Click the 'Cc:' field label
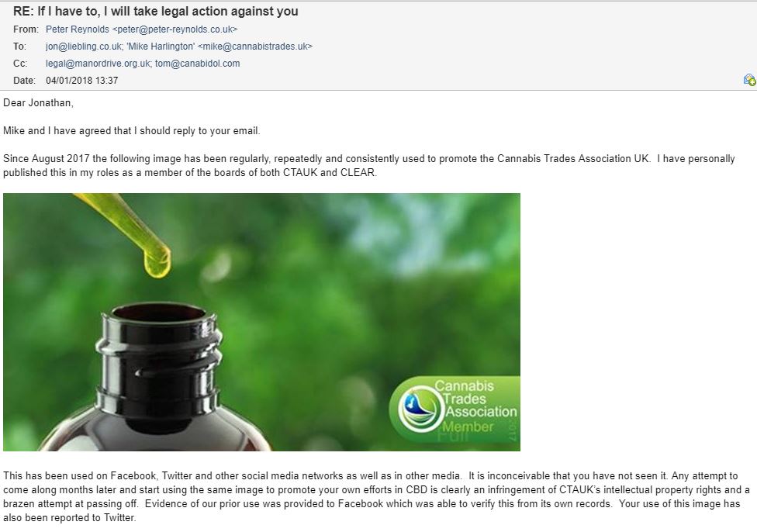The width and height of the screenshot is (757, 532). [x=20, y=64]
